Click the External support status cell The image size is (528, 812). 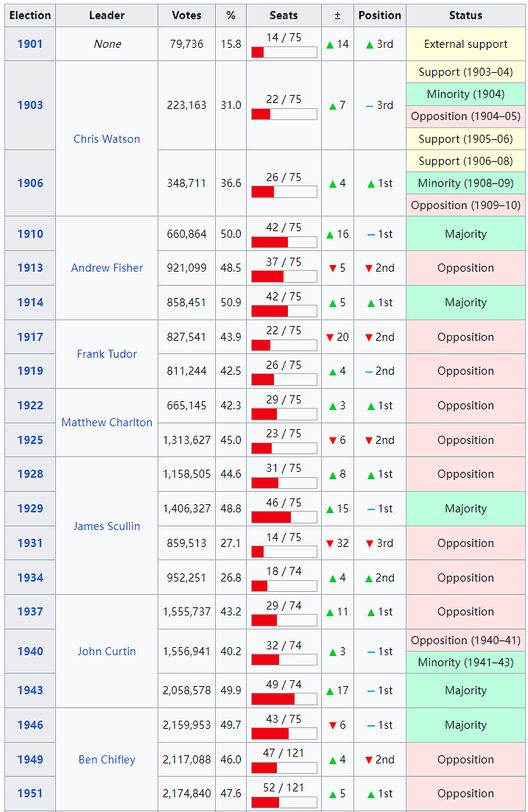(x=465, y=44)
